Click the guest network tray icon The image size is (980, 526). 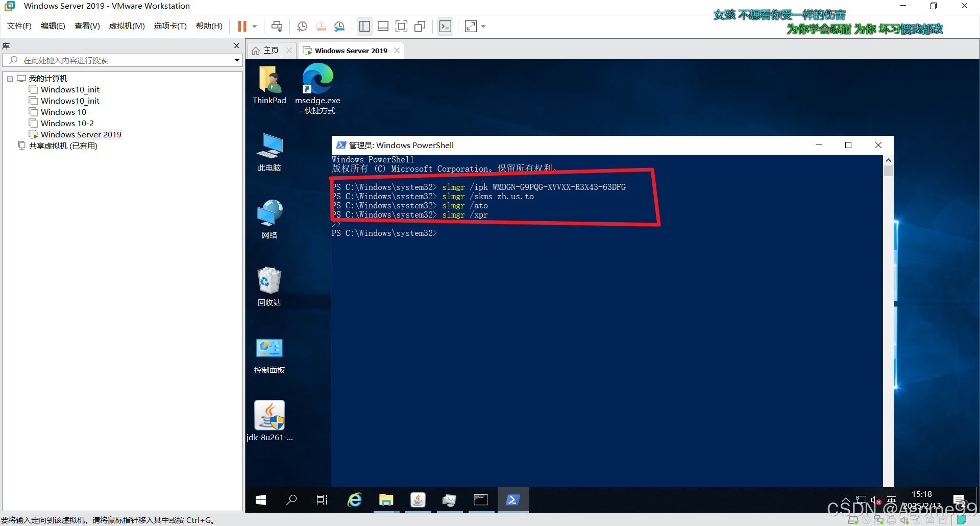pos(861,500)
